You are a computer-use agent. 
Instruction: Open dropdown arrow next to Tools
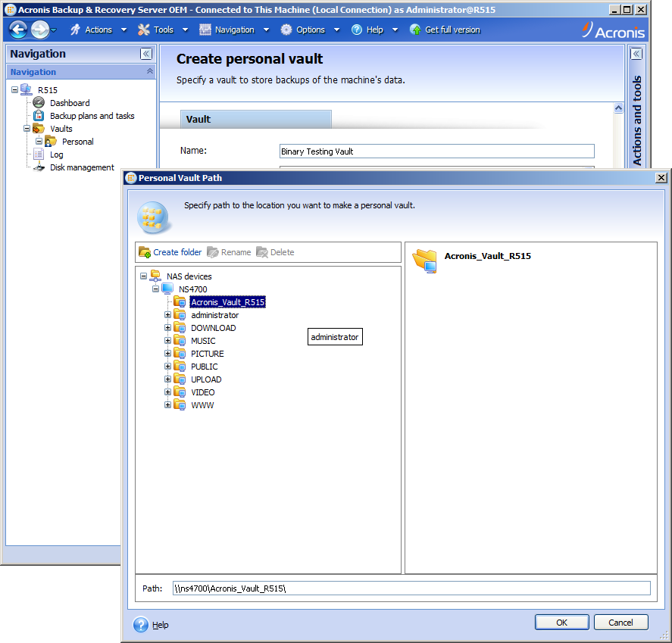(185, 30)
